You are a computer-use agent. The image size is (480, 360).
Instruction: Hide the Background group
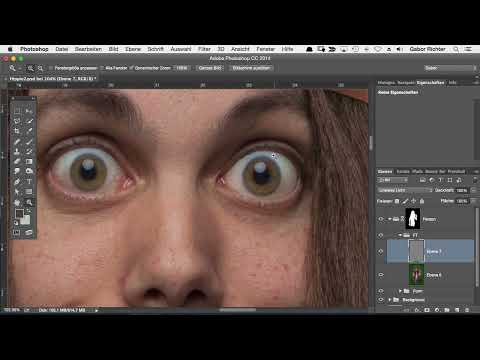(381, 300)
